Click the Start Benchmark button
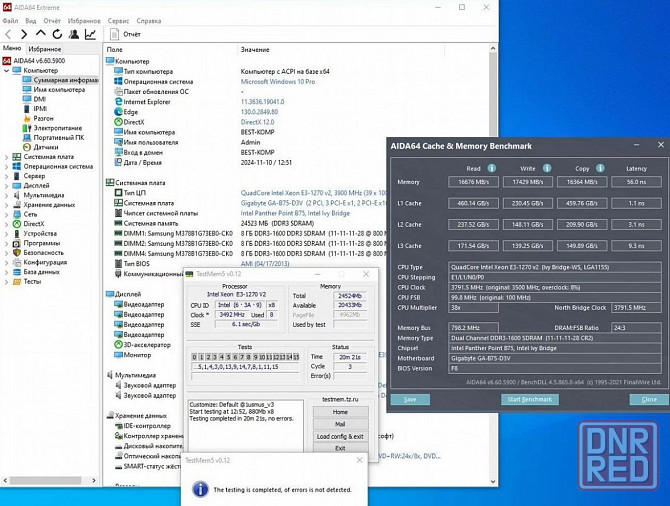This screenshot has height=506, width=670. tap(530, 399)
